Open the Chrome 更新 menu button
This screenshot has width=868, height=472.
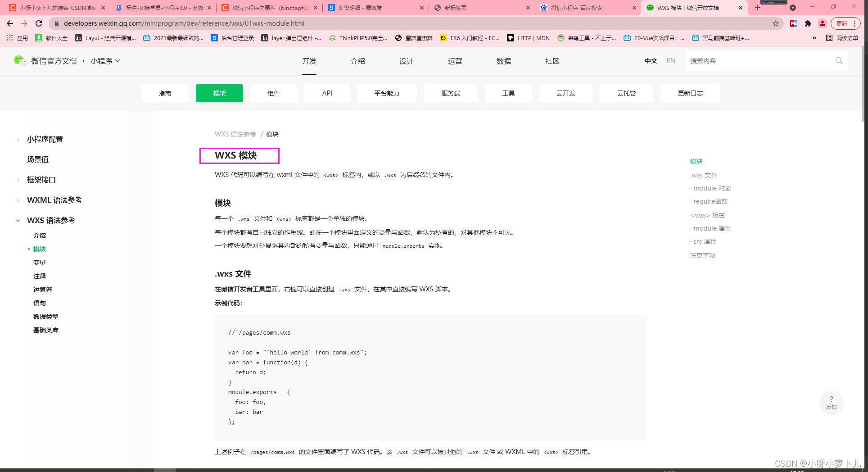click(x=845, y=23)
